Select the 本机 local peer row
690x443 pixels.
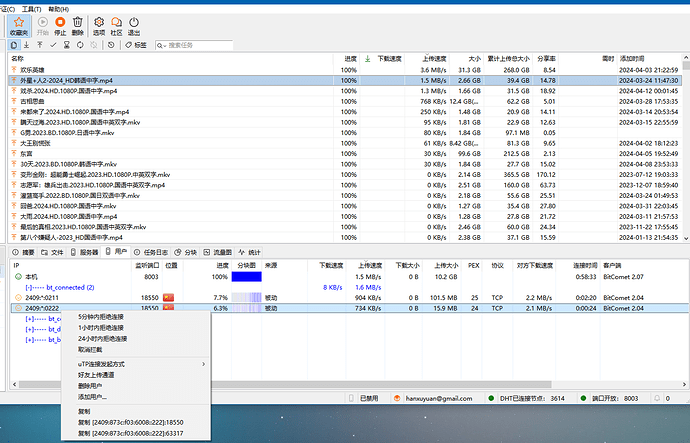(350, 277)
